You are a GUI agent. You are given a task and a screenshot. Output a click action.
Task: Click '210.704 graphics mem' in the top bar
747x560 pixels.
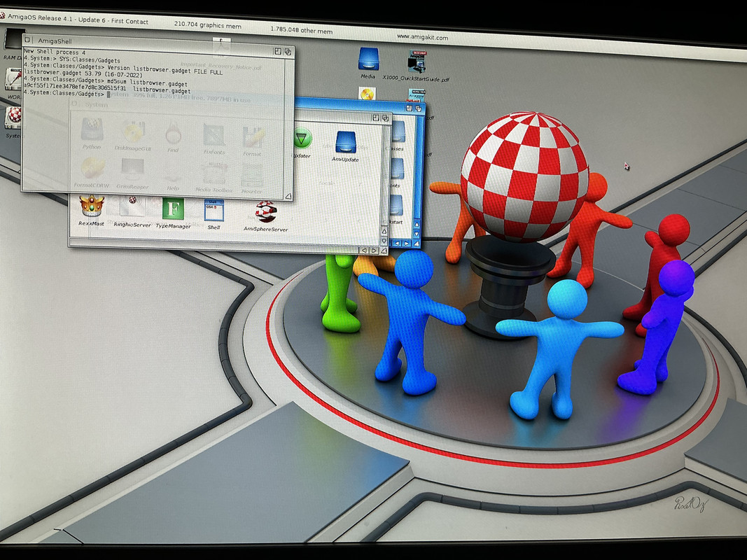tap(207, 24)
